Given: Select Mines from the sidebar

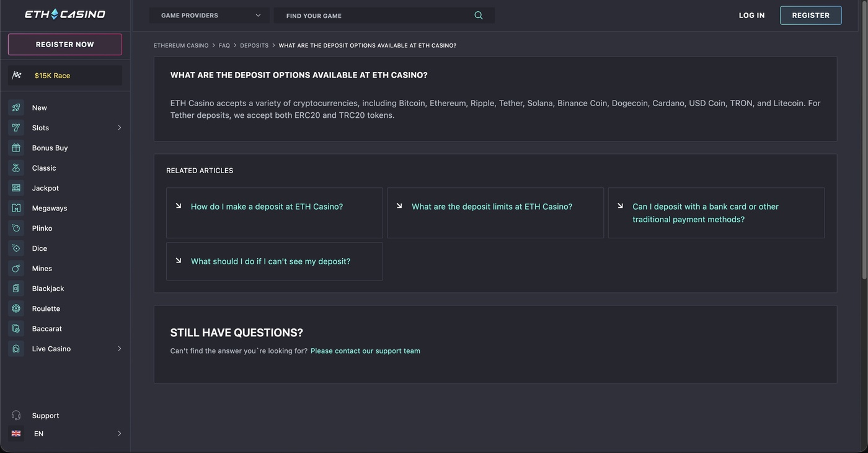Looking at the screenshot, I should coord(42,269).
